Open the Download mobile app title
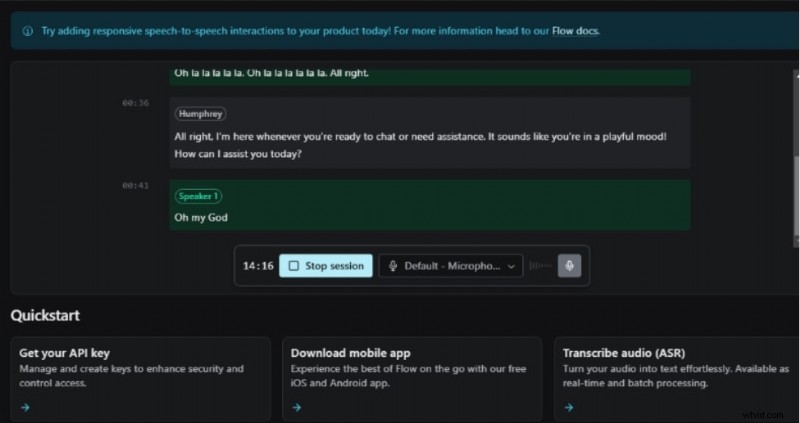The image size is (800, 423). coord(350,353)
